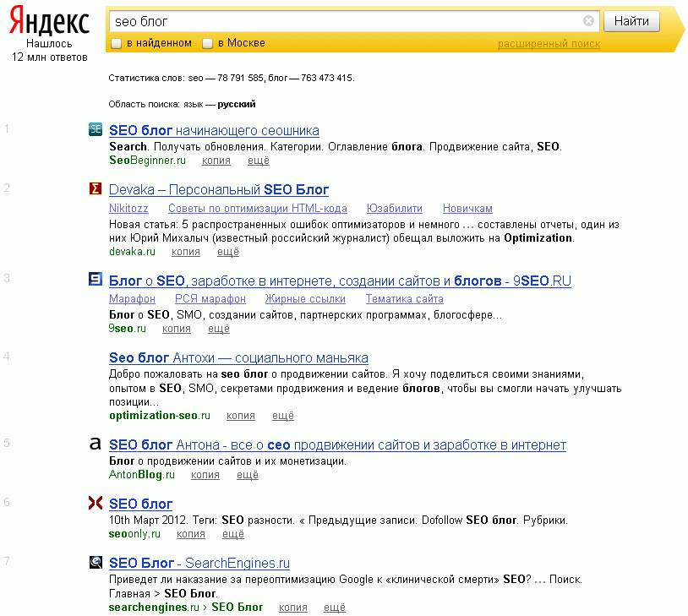
Task: Click 'ещё' under the SeoBeginner.ru result
Action: pos(259,161)
